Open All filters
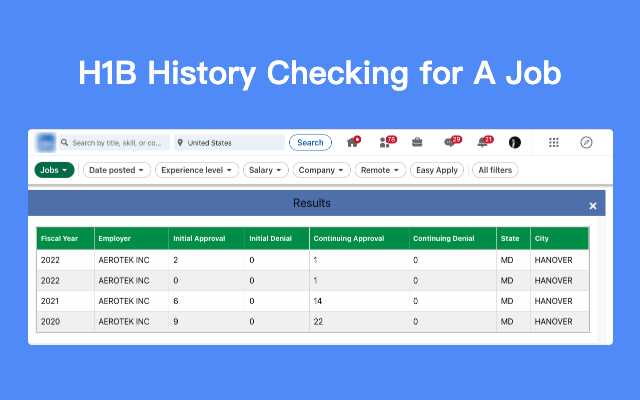Viewport: 640px width, 400px height. click(495, 170)
